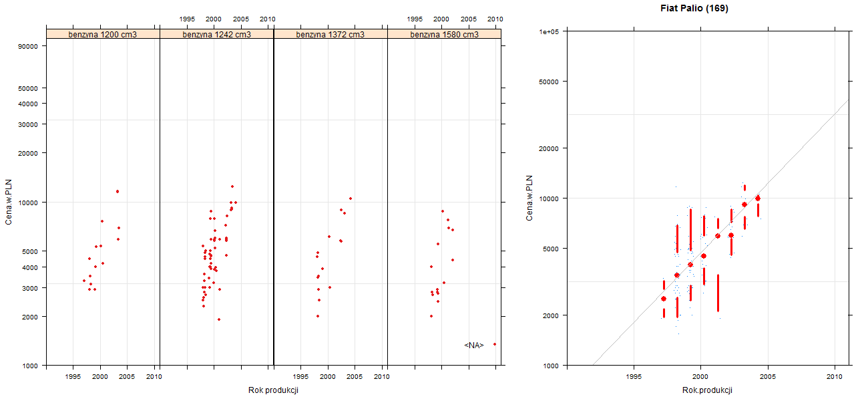Click the 1995 tick below the benzyna 1372 cm3 panel
Image resolution: width=868 pixels, height=401 pixels.
(x=300, y=377)
